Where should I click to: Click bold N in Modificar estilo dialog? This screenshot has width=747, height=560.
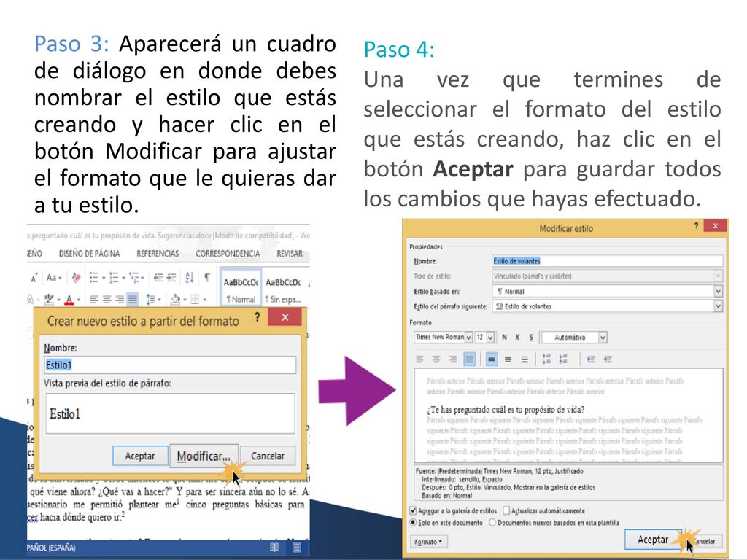click(x=504, y=337)
